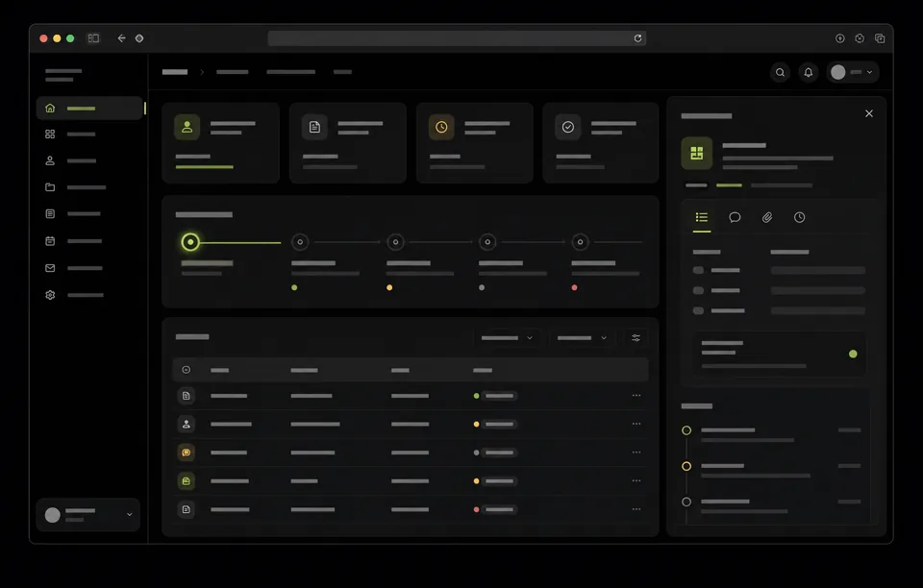
Task: Click the checkmark stat card icon
Action: pyautogui.click(x=568, y=127)
